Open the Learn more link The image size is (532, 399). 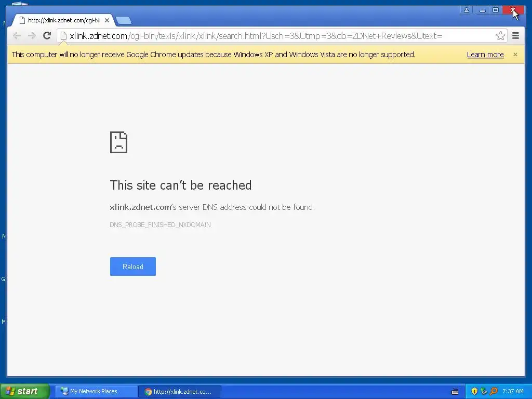485,55
